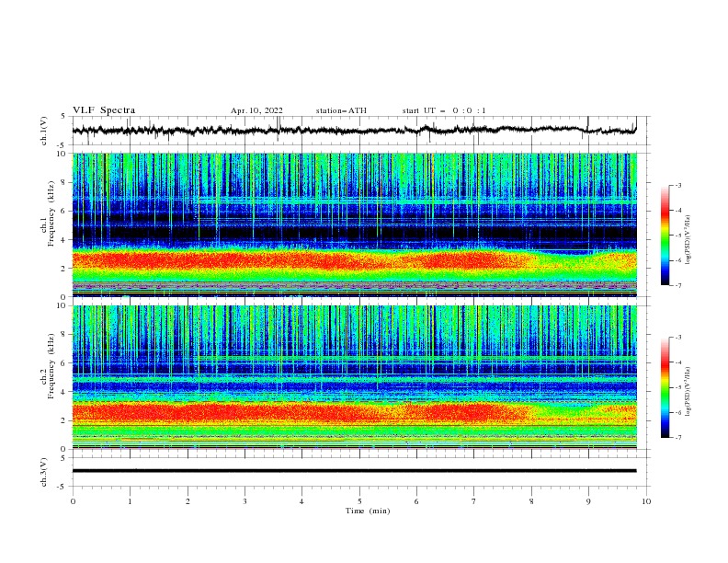Click the "station=ATH" header label

click(x=341, y=110)
